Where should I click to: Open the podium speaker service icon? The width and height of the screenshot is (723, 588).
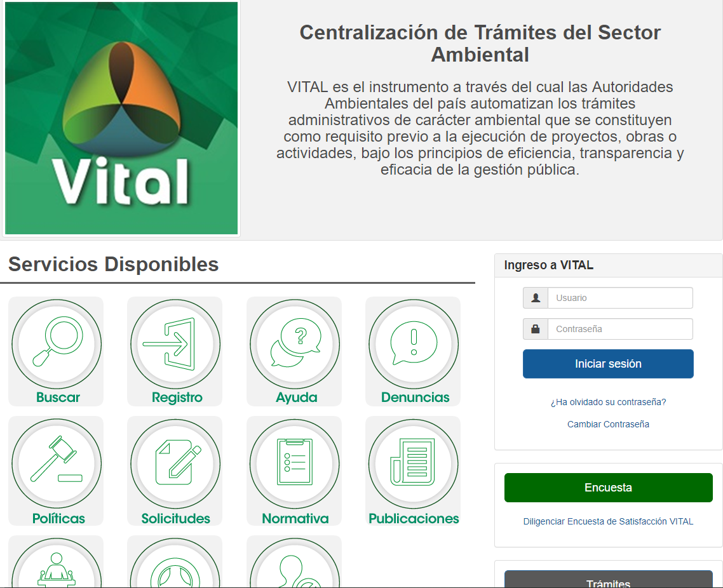pos(57,563)
